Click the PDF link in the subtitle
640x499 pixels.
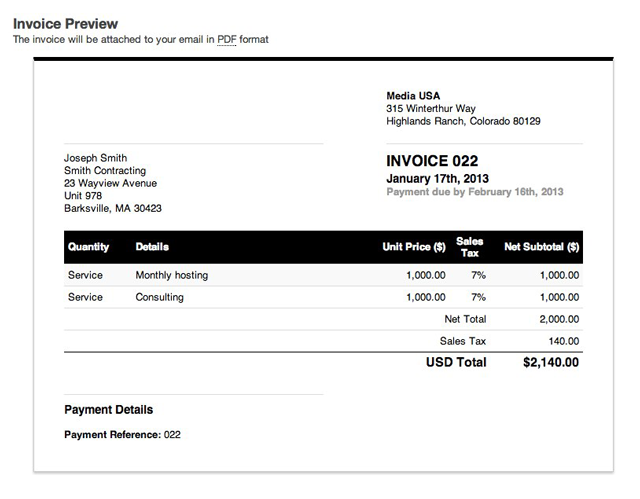pyautogui.click(x=226, y=40)
